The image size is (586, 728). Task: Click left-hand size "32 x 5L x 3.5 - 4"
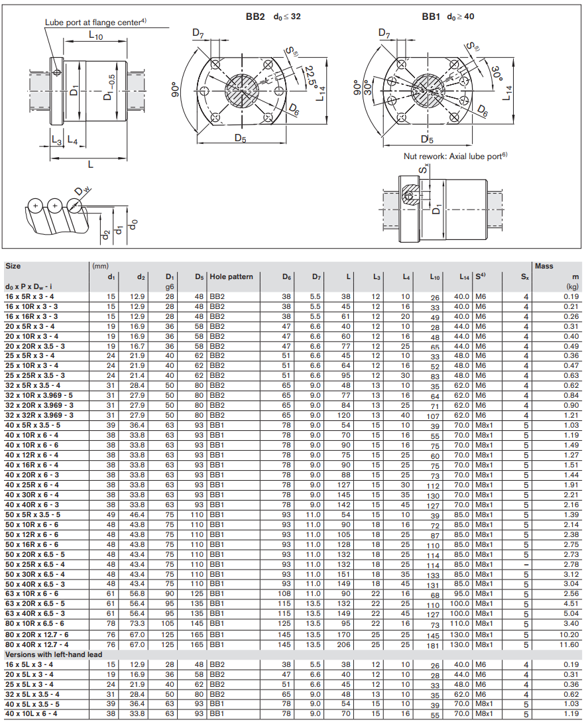[32, 695]
